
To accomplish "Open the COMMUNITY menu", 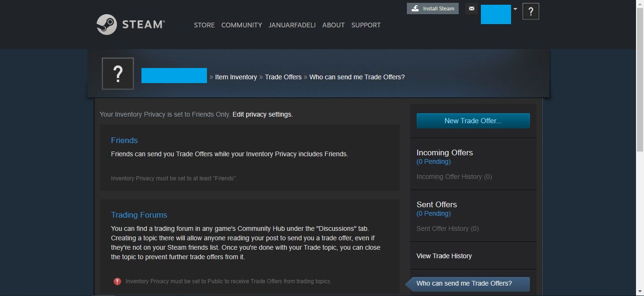I will point(241,25).
